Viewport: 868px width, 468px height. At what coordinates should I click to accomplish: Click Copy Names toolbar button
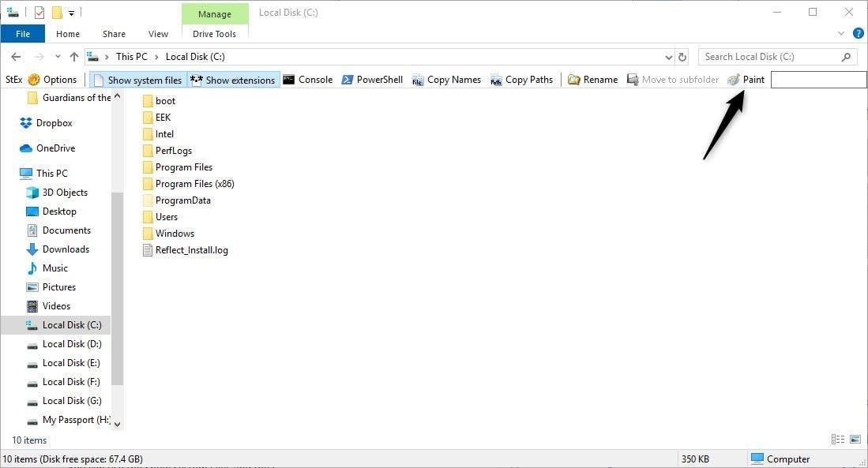pyautogui.click(x=446, y=80)
